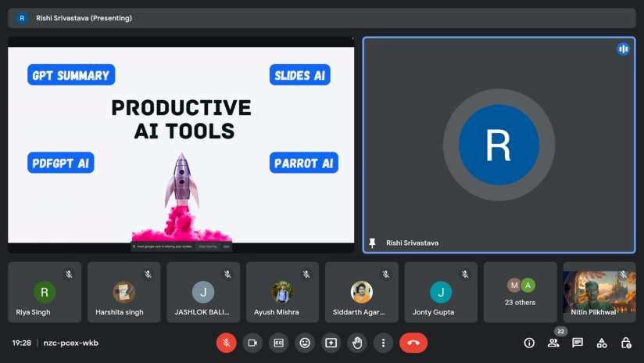Select Siddarth Agar participant tile
The width and height of the screenshot is (644, 363).
click(x=361, y=293)
